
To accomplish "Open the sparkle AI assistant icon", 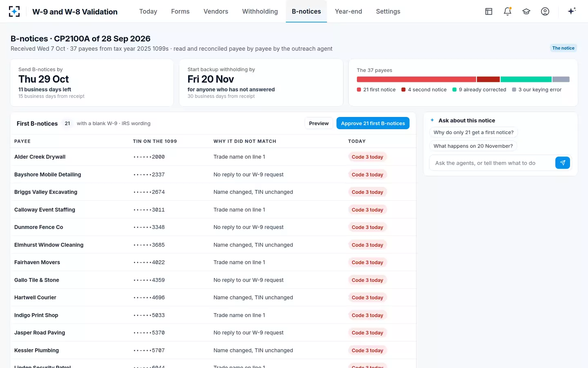I will (572, 11).
